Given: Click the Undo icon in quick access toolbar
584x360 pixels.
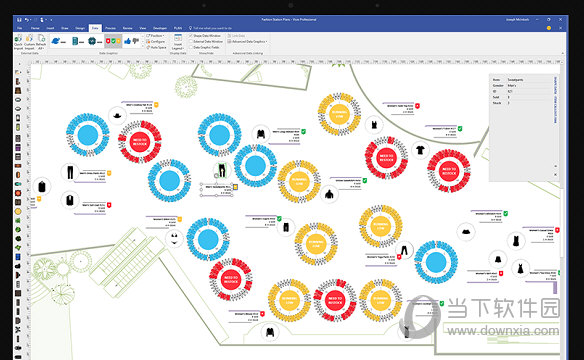Looking at the screenshot, I should pyautogui.click(x=26, y=19).
